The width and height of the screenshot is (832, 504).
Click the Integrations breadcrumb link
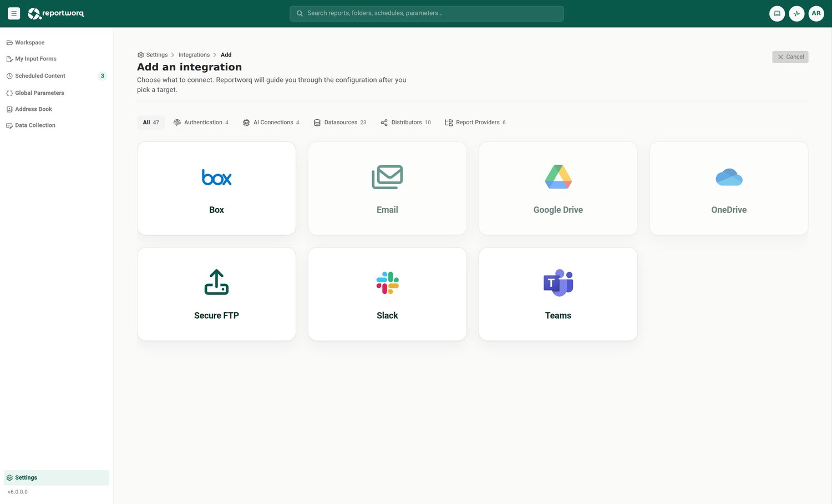[x=194, y=55]
